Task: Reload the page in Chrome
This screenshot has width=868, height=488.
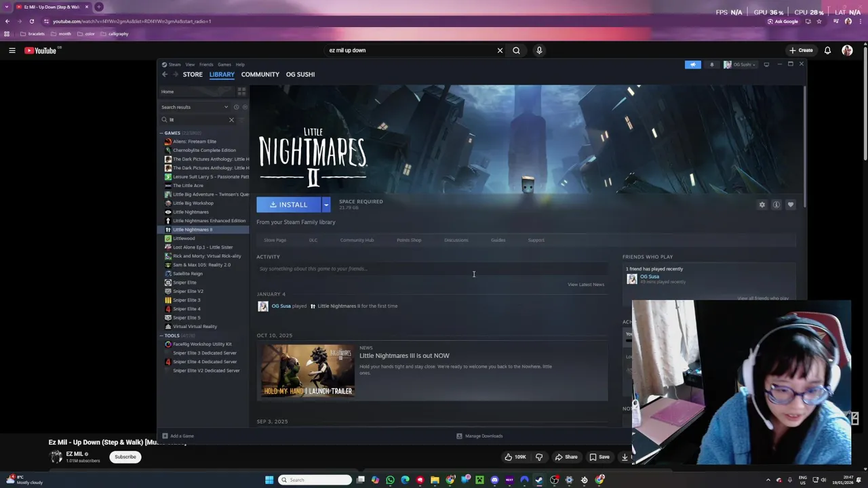Action: [31, 21]
